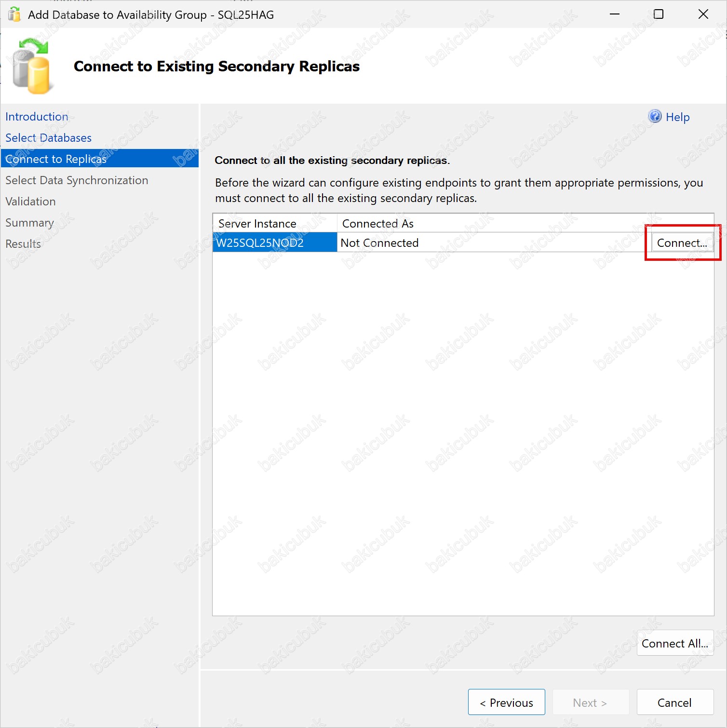Go to the Introduction step
727x728 pixels.
(37, 117)
